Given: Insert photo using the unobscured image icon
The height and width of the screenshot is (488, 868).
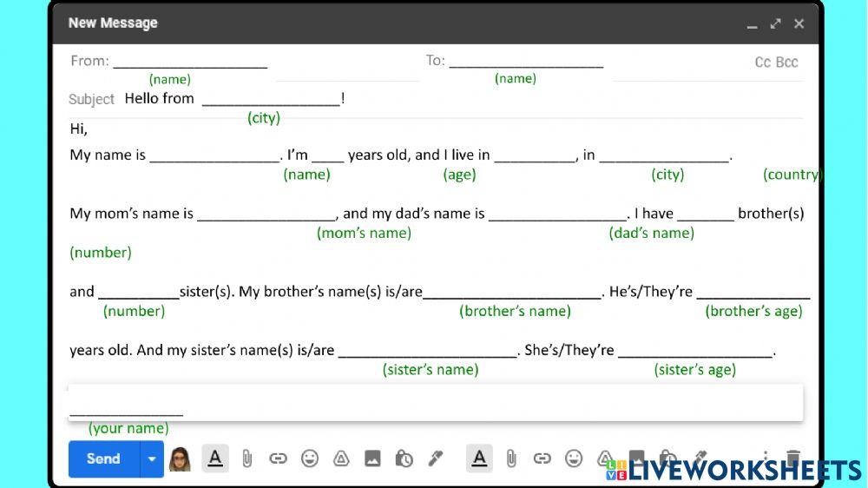Looking at the screenshot, I should coord(372,458).
